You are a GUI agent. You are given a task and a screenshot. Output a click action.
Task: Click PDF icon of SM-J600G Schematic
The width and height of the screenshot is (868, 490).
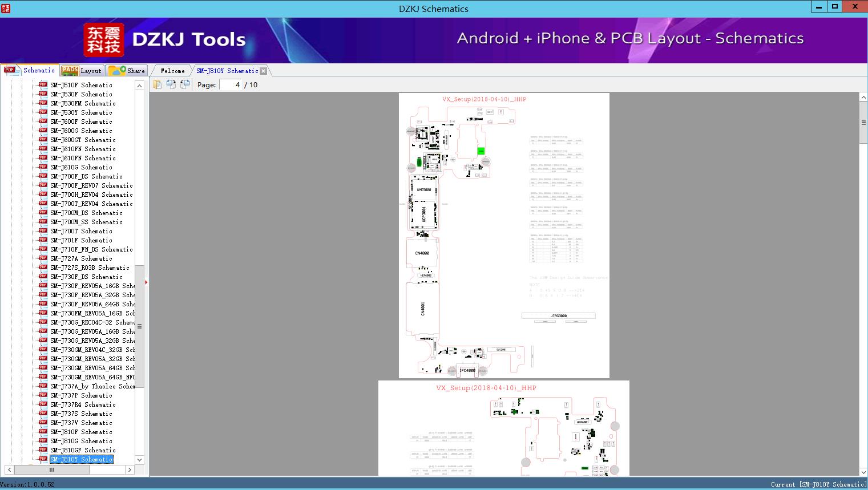pos(43,131)
